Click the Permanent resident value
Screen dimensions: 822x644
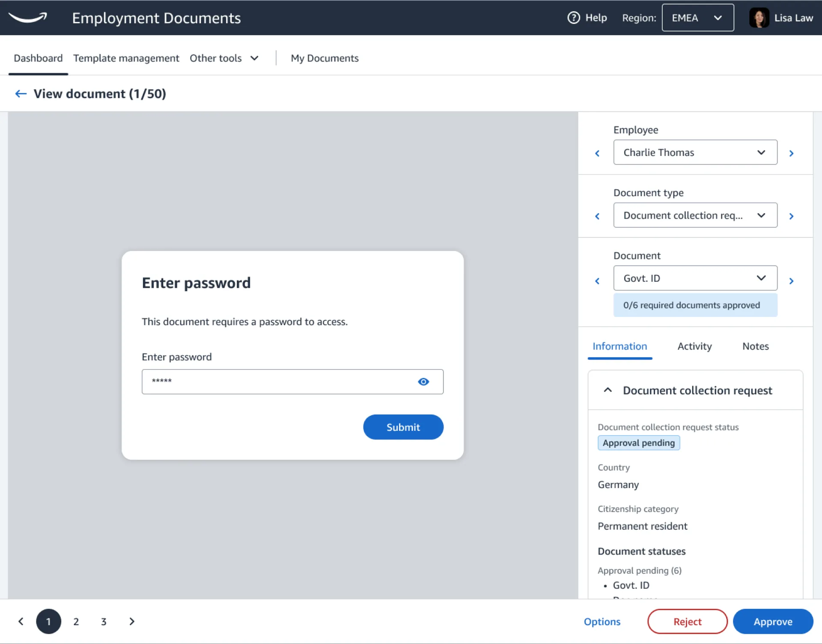point(642,526)
